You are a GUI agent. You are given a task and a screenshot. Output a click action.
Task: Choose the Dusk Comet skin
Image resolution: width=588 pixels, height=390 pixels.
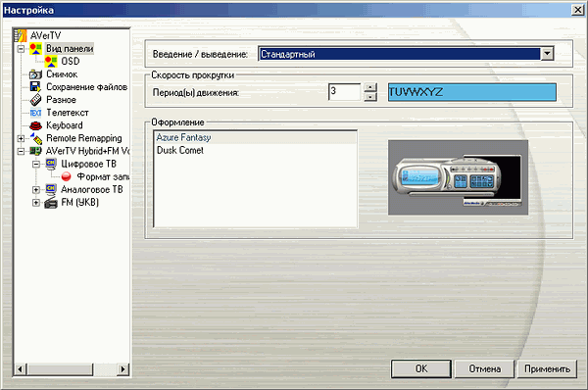[x=180, y=150]
